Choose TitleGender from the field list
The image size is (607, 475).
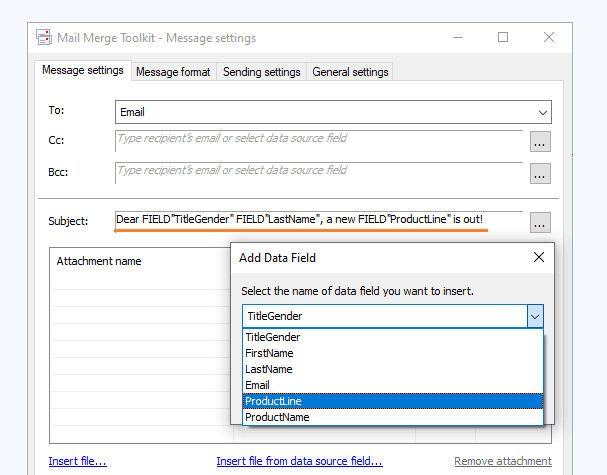pos(273,337)
